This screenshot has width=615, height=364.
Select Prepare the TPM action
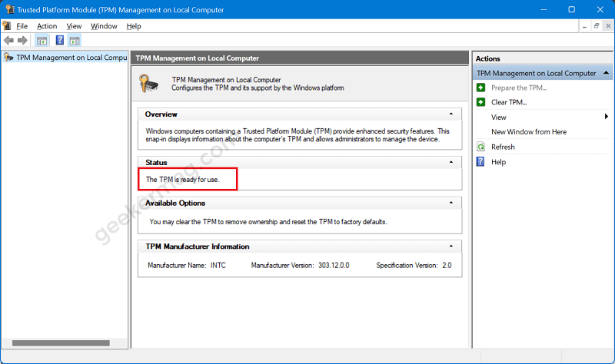point(518,88)
